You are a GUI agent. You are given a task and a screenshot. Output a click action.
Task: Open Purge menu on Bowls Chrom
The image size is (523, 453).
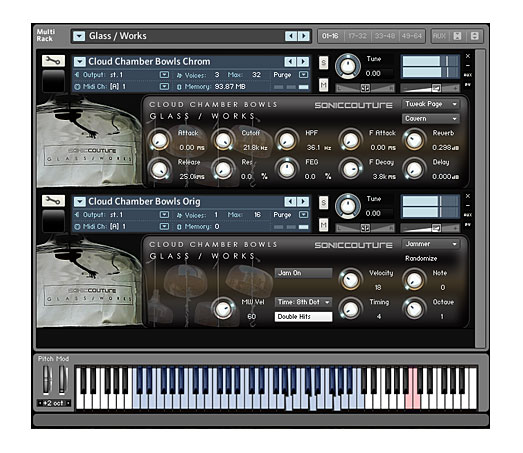(303, 75)
